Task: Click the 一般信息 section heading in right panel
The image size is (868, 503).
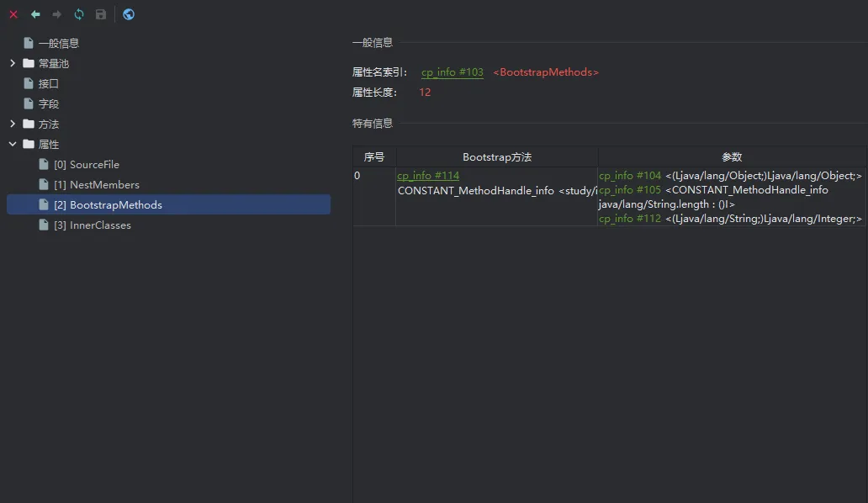Action: tap(372, 43)
